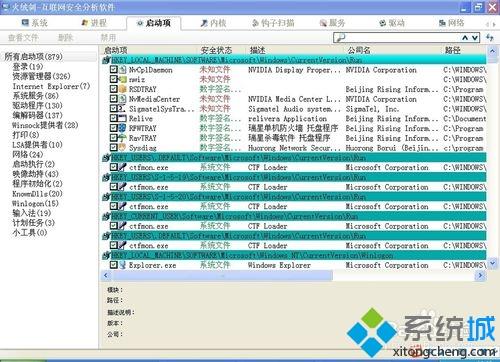Disable the Explorer.exe checkbox
Image resolution: width=500 pixels, height=362 pixels.
[114, 265]
